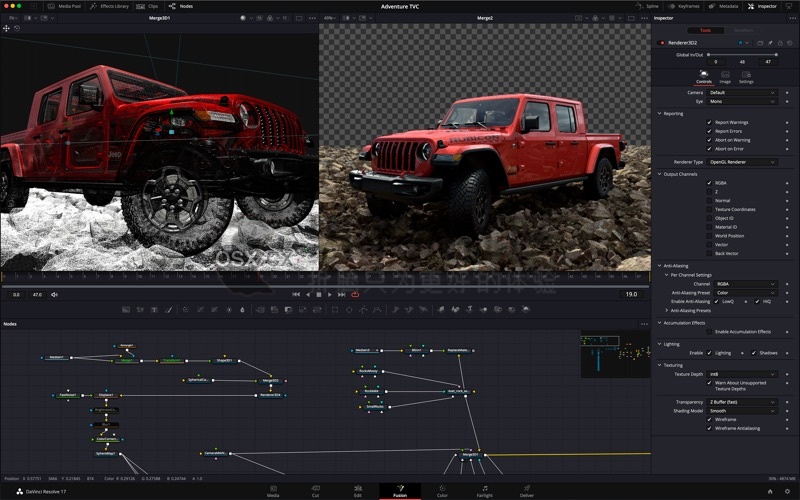
Task: Open the Texture Depth dropdown
Action: click(x=742, y=374)
